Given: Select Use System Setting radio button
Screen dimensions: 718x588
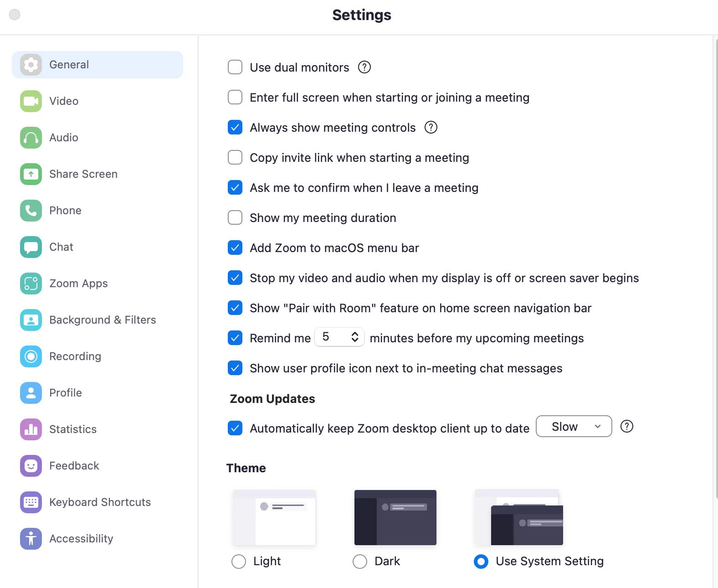Looking at the screenshot, I should coord(481,562).
